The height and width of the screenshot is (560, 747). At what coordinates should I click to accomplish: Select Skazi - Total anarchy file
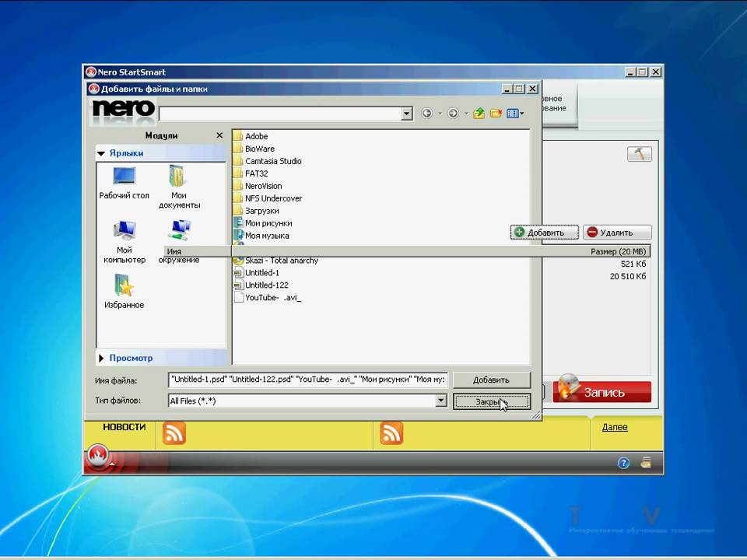(275, 261)
